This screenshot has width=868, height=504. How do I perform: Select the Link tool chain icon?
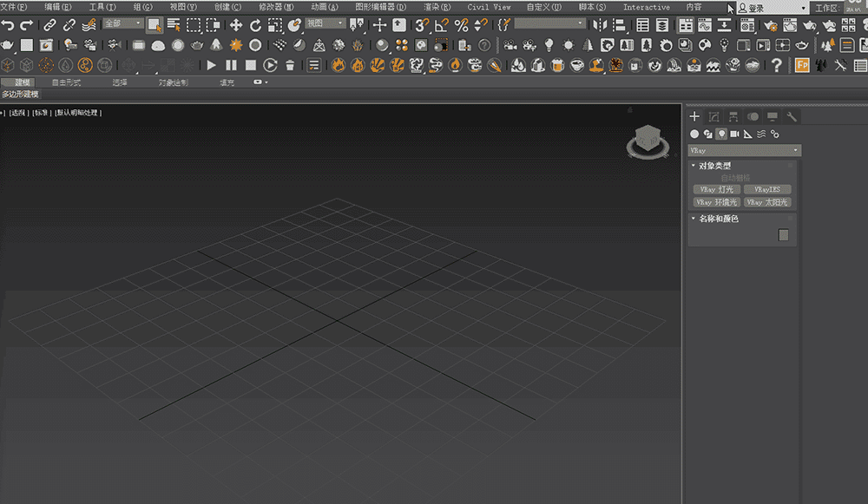pyautogui.click(x=49, y=25)
